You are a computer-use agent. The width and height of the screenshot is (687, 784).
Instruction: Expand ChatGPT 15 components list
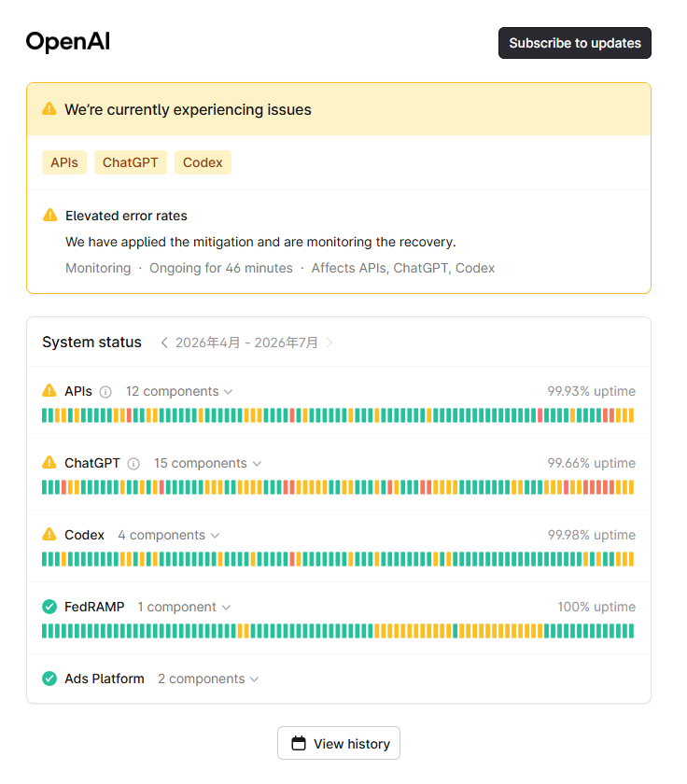pyautogui.click(x=207, y=464)
